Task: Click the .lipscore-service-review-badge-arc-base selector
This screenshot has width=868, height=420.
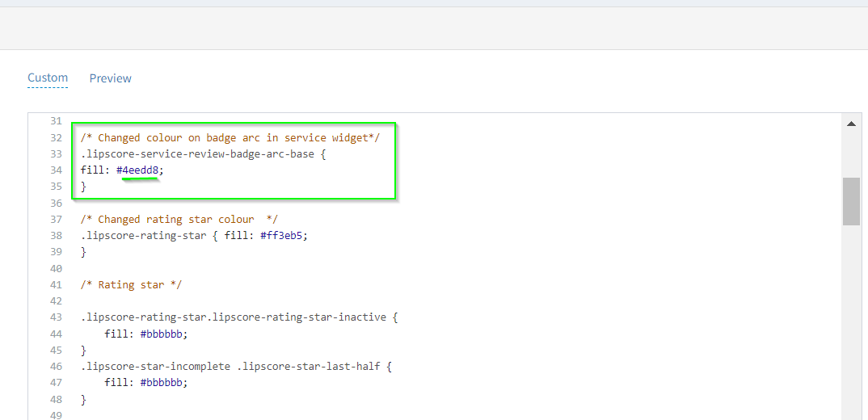Action: [x=197, y=154]
